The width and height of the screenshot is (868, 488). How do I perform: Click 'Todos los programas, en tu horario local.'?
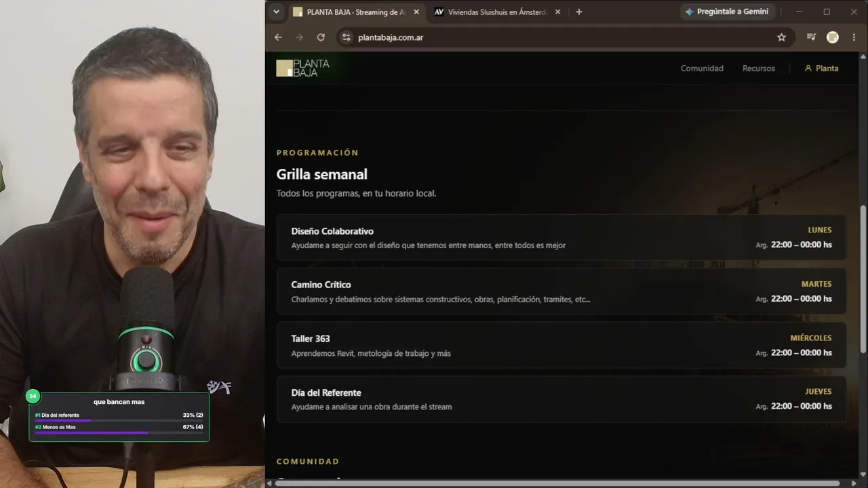click(356, 193)
